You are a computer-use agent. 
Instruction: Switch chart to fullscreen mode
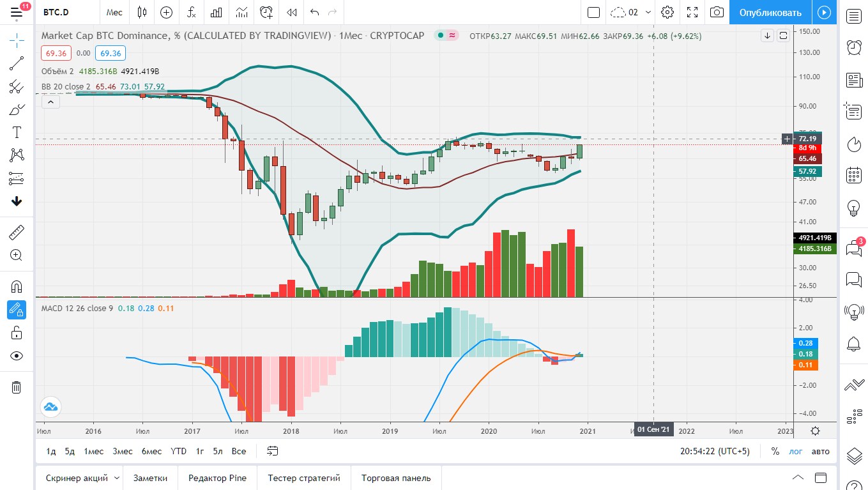[692, 12]
